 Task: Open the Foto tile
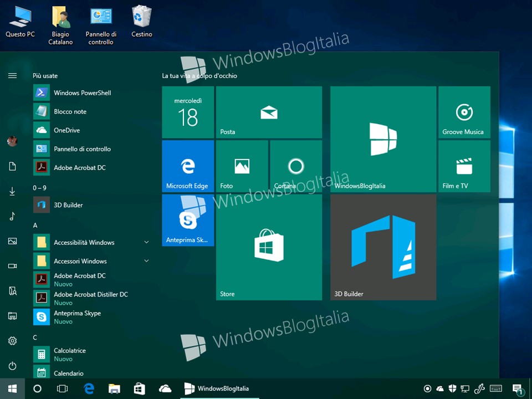[242, 166]
